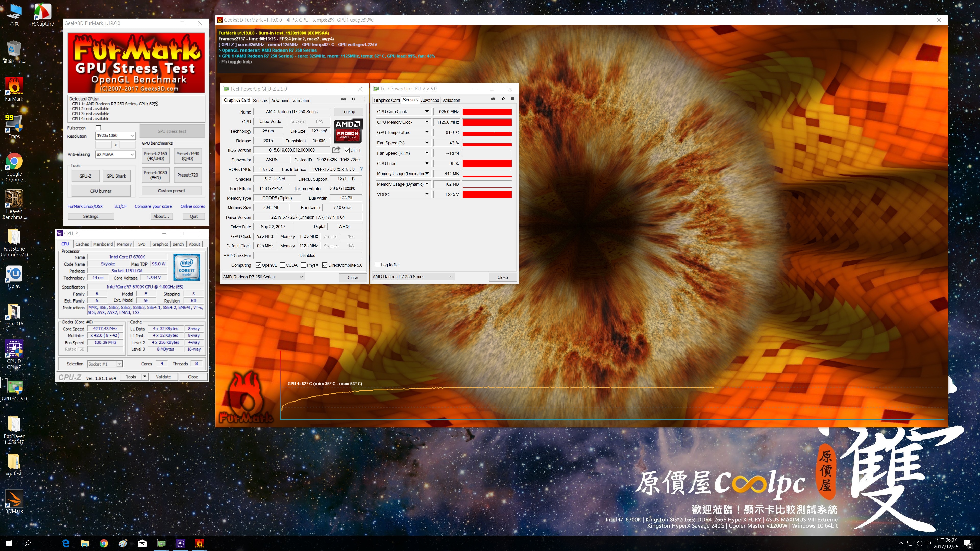The image size is (980, 551).
Task: Click the CPU burner button in FurMark
Action: tap(101, 191)
